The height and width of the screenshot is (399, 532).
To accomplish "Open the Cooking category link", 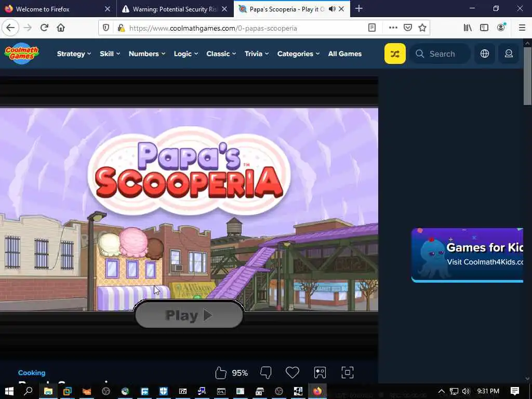I will coord(32,373).
